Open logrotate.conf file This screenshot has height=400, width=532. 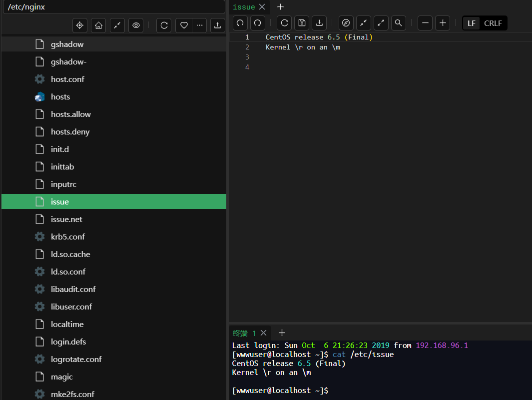[114, 359]
